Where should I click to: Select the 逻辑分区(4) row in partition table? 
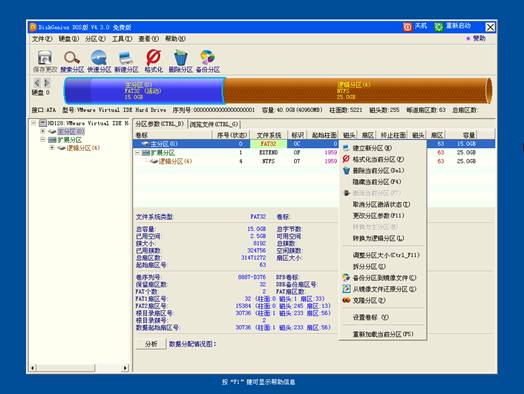[x=314, y=161]
